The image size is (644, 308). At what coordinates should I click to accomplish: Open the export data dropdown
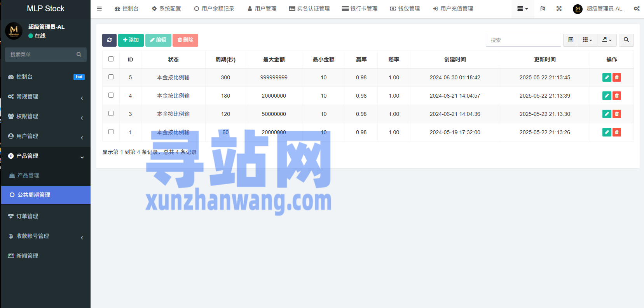[x=607, y=40]
